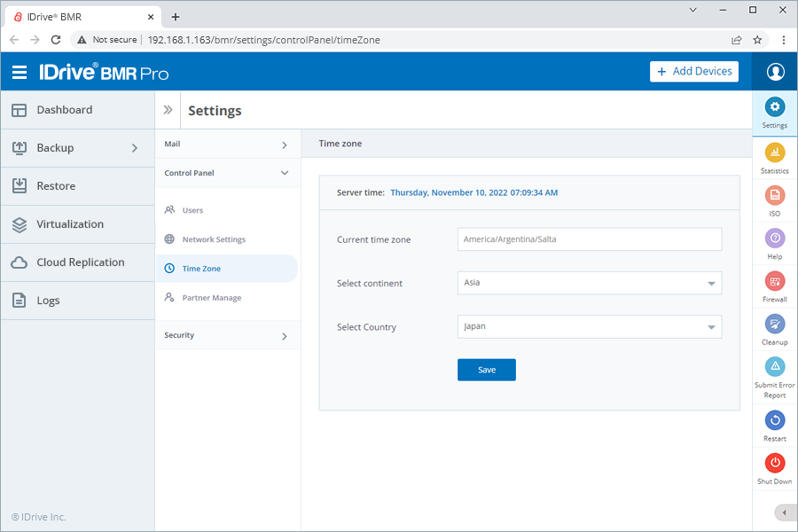Open the Logs page
This screenshot has width=798, height=532.
click(77, 301)
